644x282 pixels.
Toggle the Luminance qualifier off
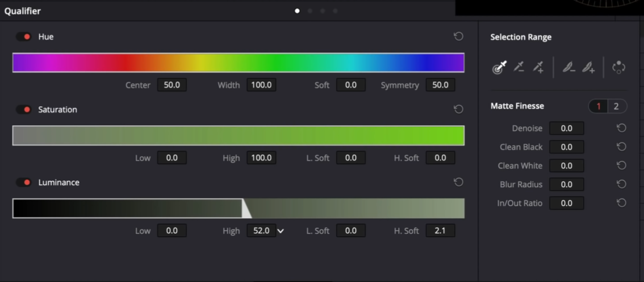pyautogui.click(x=23, y=182)
